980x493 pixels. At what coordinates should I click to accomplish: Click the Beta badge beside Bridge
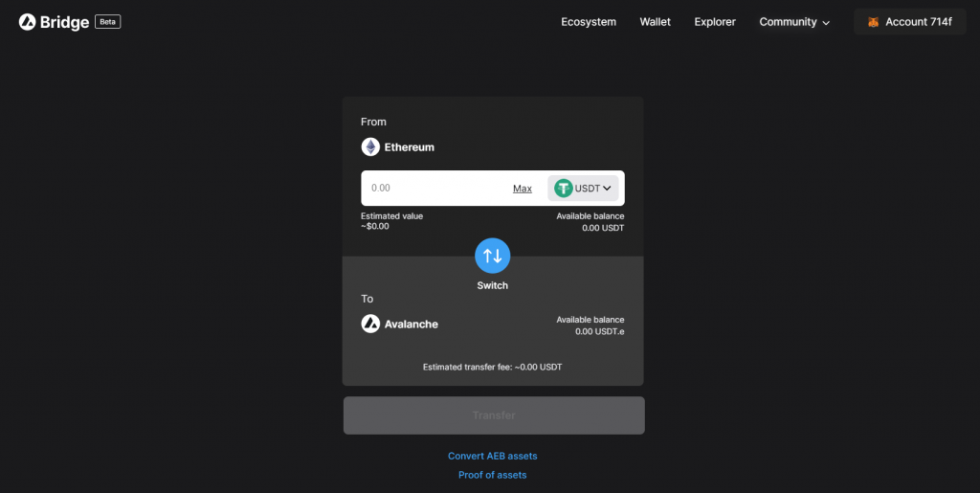pos(107,22)
